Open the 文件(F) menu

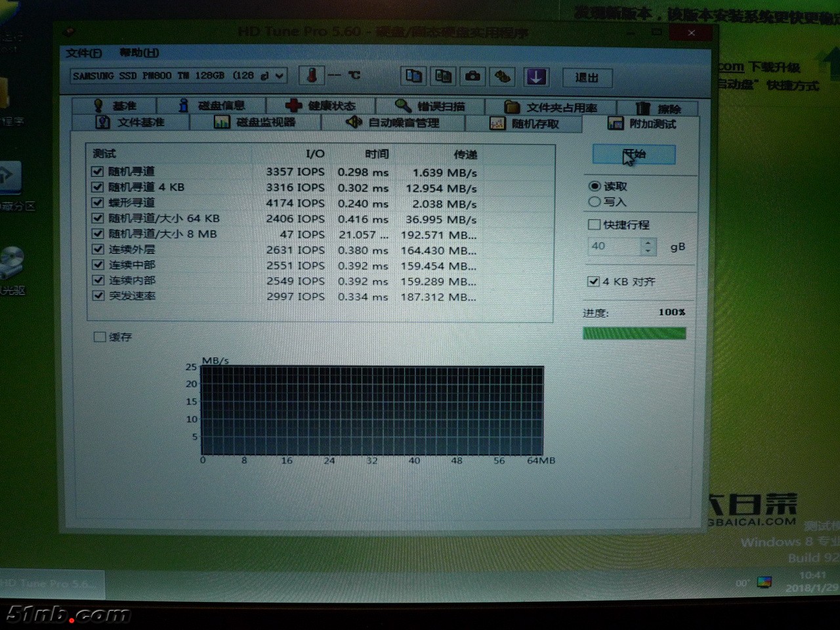pyautogui.click(x=83, y=53)
